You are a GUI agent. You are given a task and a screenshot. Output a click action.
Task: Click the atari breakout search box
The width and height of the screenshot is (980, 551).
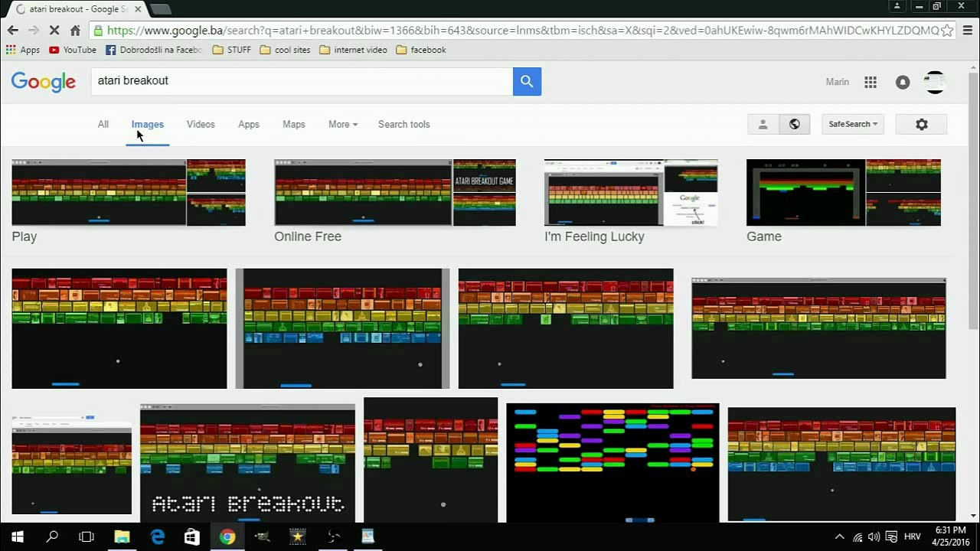[302, 81]
